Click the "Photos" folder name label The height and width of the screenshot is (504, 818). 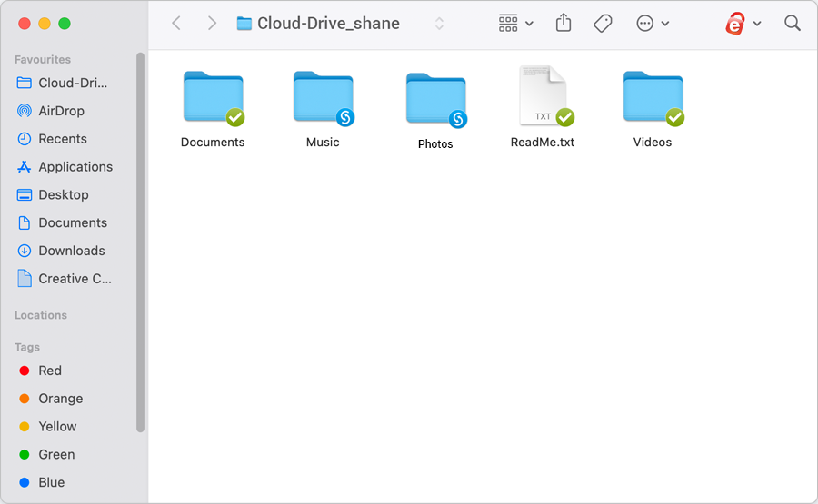(x=435, y=144)
